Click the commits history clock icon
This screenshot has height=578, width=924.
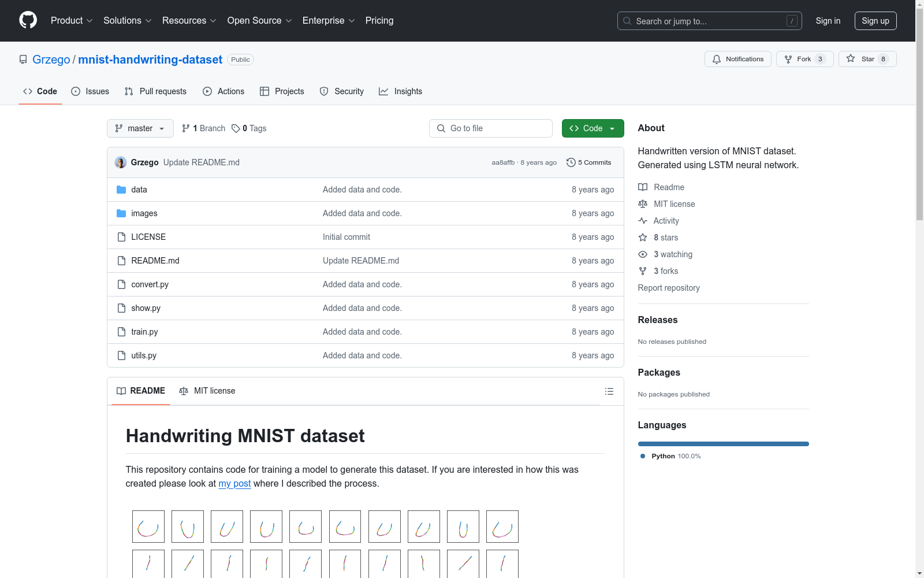[x=571, y=162]
